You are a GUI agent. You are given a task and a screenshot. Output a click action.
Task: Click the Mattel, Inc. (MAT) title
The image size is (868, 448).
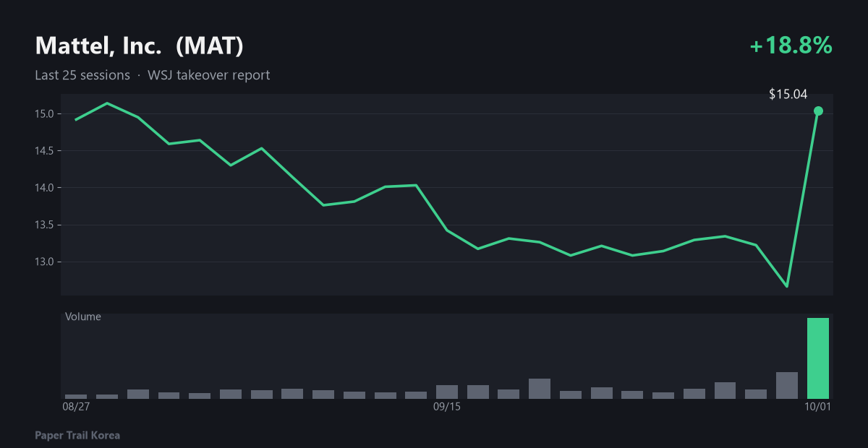click(139, 46)
